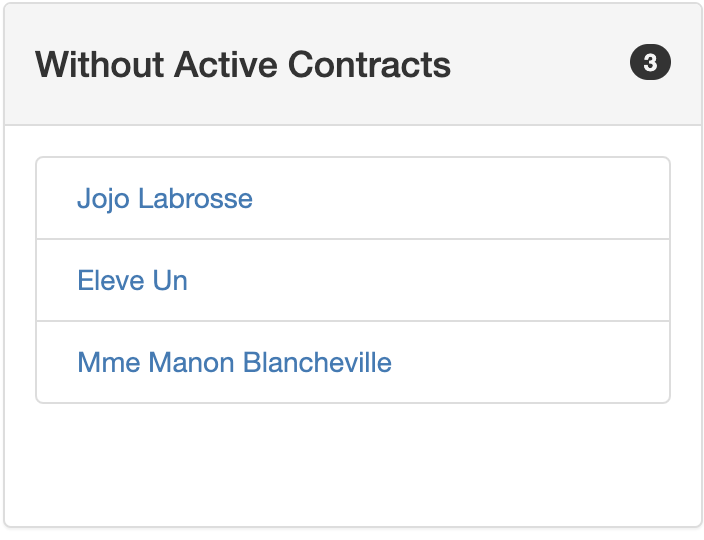704x540 pixels.
Task: Click the first name 'Jojo' in the list
Action: pos(103,198)
